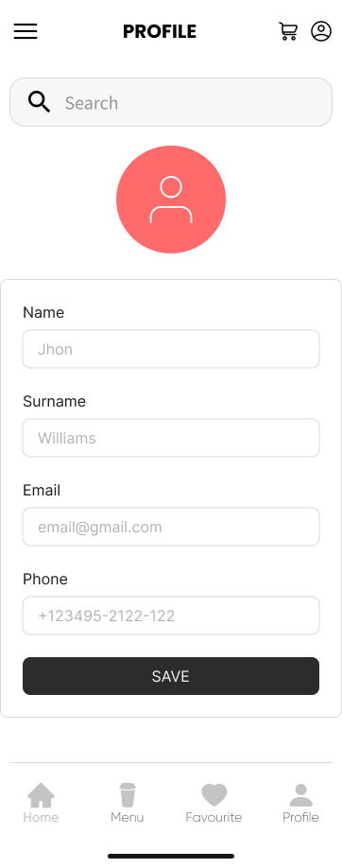Click the Name input field
This screenshot has height=868, width=342.
(171, 349)
